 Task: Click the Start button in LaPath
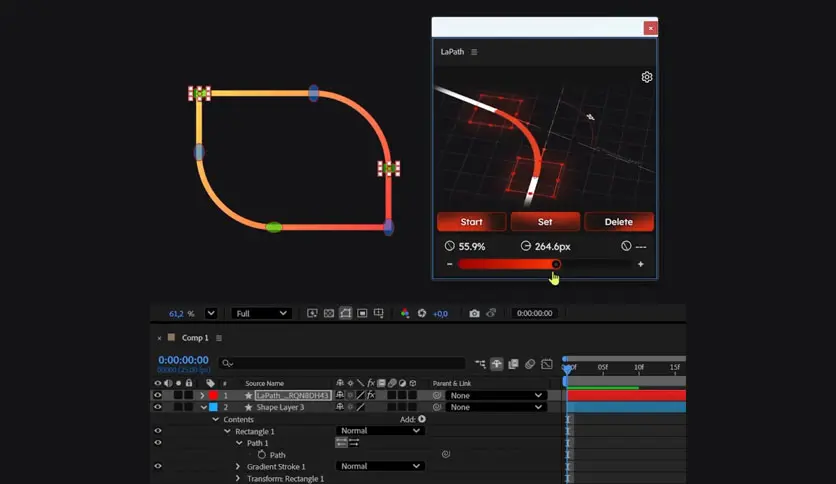click(471, 222)
